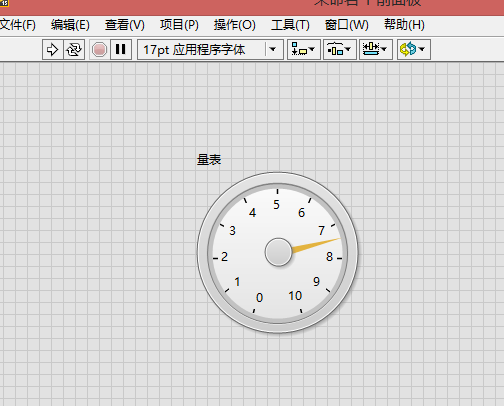Viewport: 504px width, 406px height.
Task: Click the Run arrow button
Action: tap(52, 50)
